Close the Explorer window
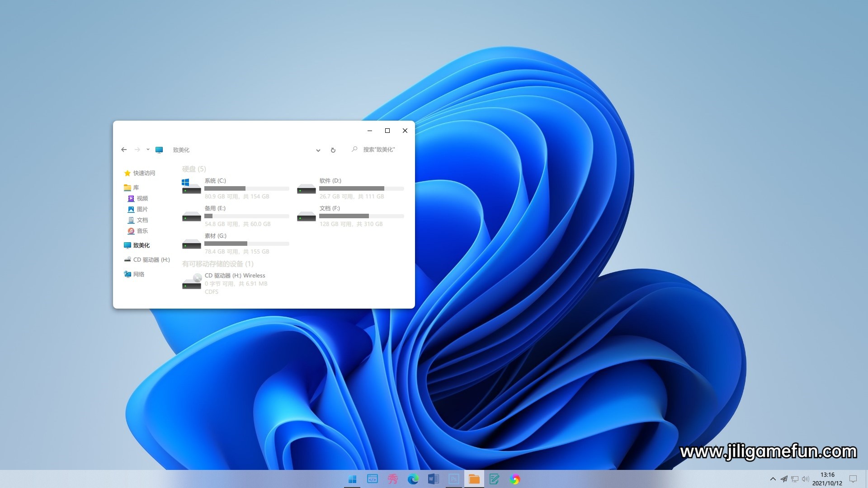Viewport: 868px width, 488px height. click(x=405, y=131)
